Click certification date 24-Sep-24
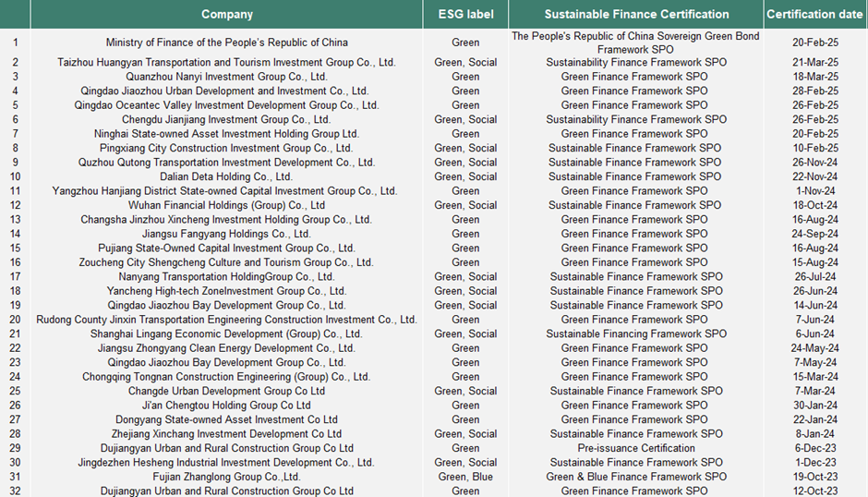 pos(814,235)
